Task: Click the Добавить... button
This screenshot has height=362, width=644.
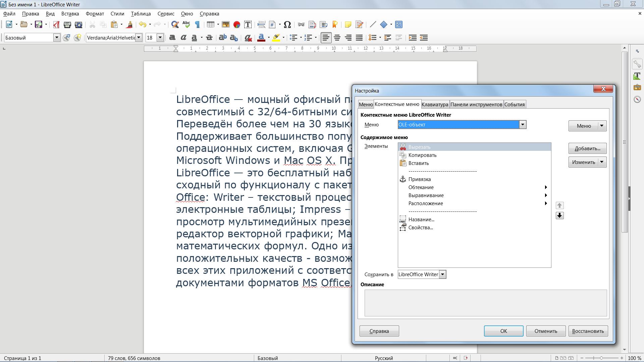Action: [587, 148]
